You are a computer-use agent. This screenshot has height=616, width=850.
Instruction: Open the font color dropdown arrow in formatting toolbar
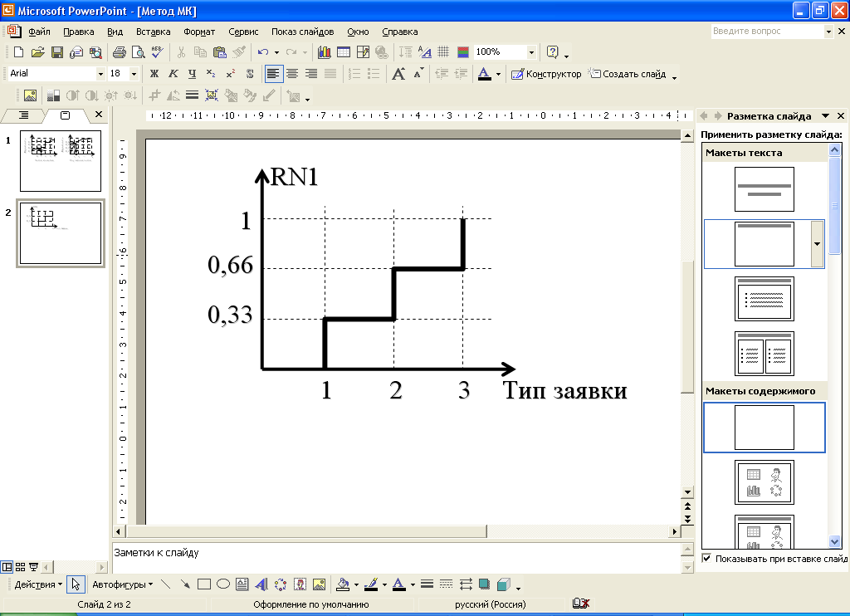coord(498,74)
